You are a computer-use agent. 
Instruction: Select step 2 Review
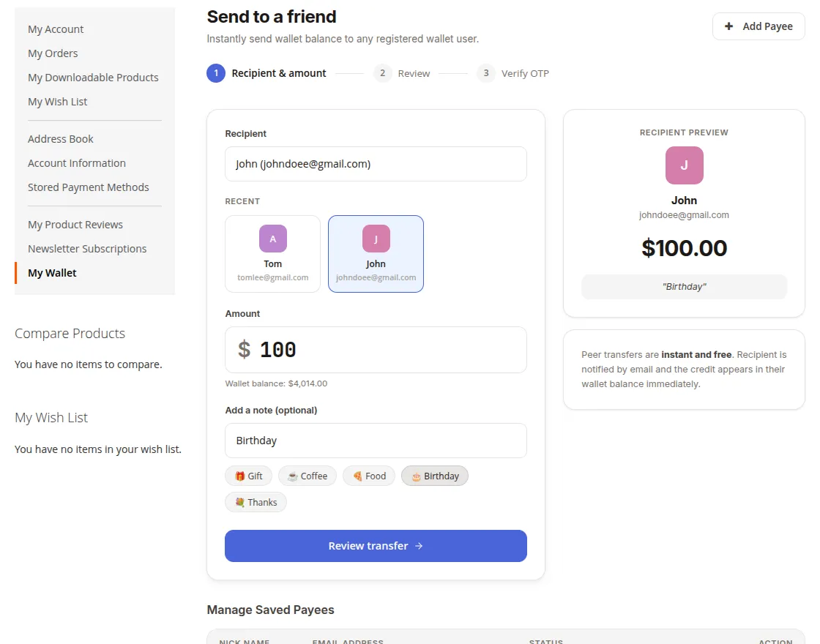point(402,73)
